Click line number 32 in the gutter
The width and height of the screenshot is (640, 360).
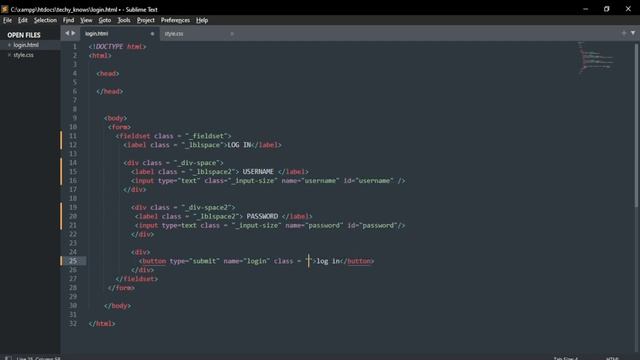(73, 323)
